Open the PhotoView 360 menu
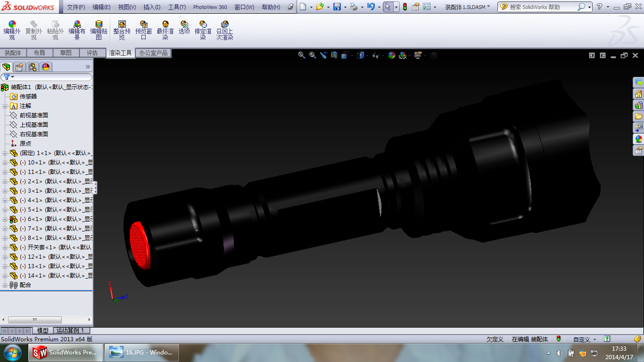Viewport: 644px width, 362px height. (210, 7)
